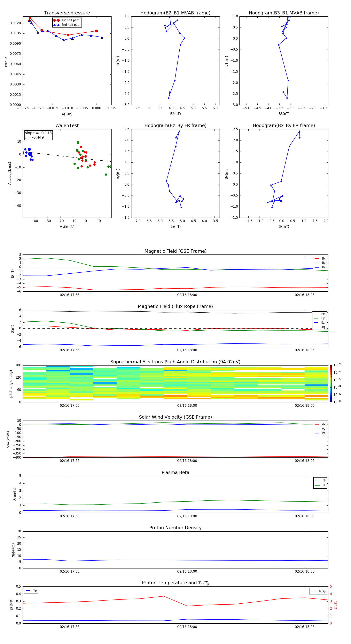351x644 pixels.
Task: Click the "10^-31" colorbar tick label
Action: pos(337,402)
